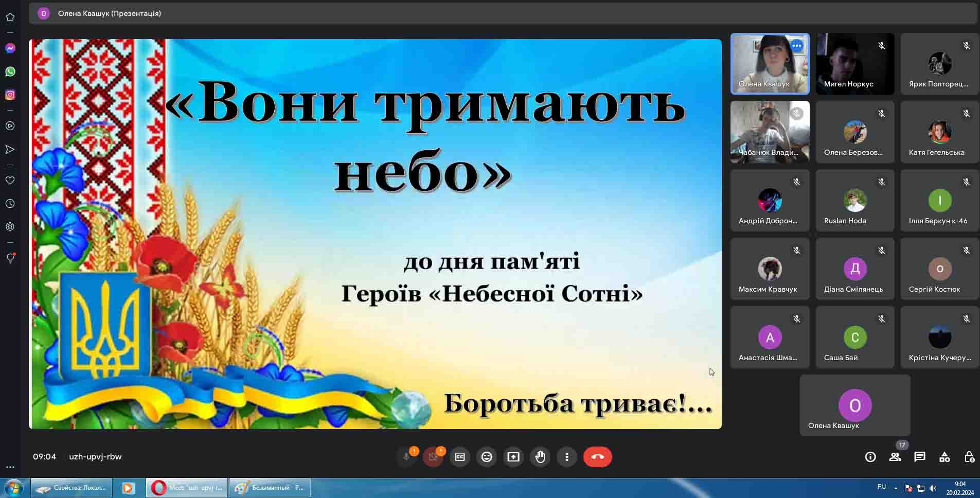Screen dimensions: 980x498
Task: Select the bottom Олена Квашук self tile
Action: pyautogui.click(x=855, y=405)
